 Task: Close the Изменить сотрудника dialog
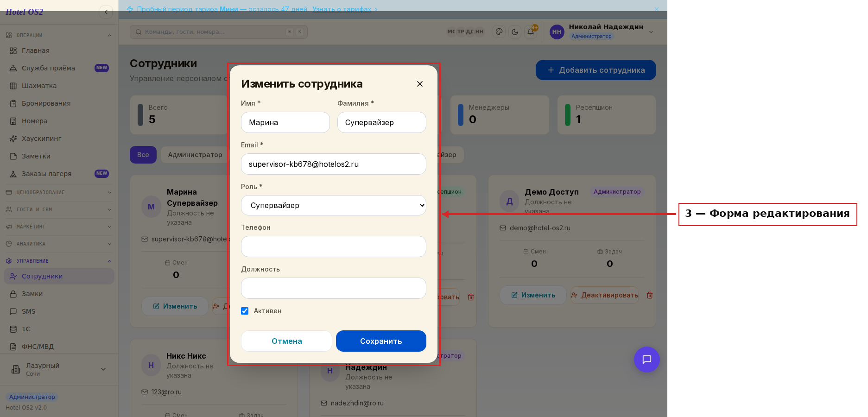[420, 84]
